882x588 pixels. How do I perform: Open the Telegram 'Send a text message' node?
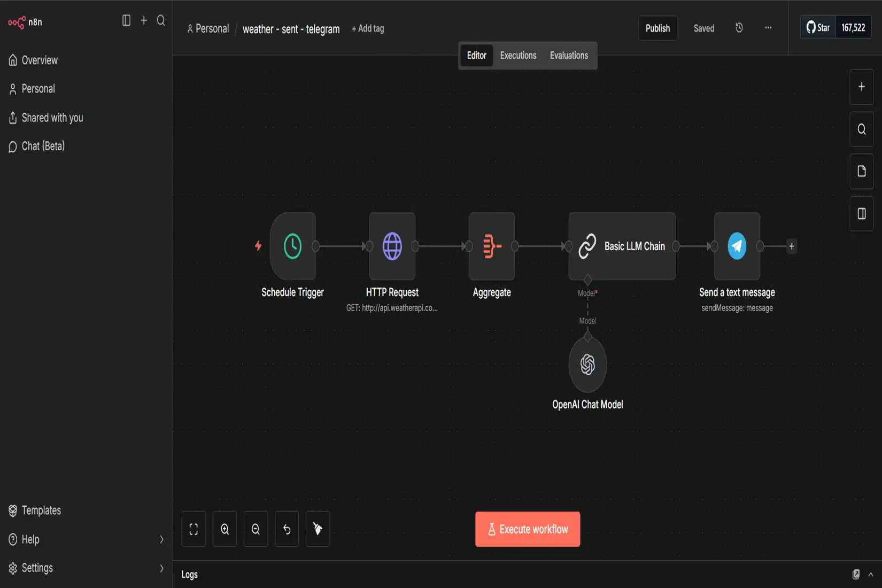click(x=737, y=246)
